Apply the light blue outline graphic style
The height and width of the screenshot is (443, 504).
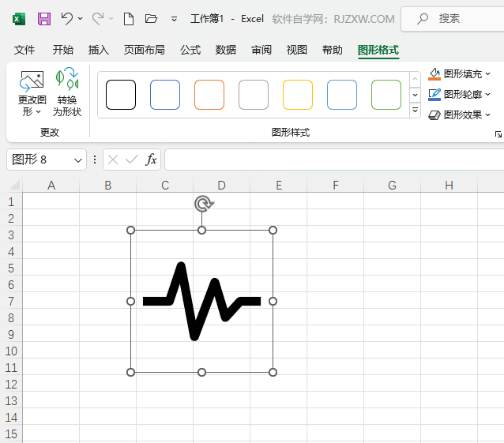(342, 95)
